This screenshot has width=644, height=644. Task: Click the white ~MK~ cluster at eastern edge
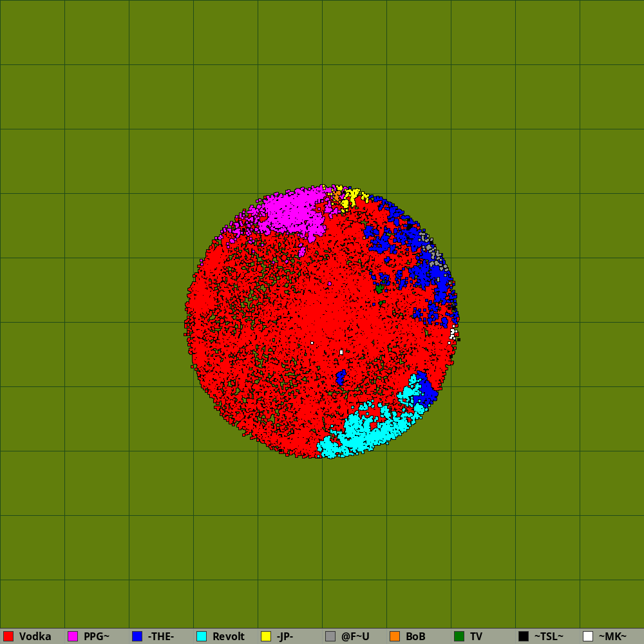(453, 333)
